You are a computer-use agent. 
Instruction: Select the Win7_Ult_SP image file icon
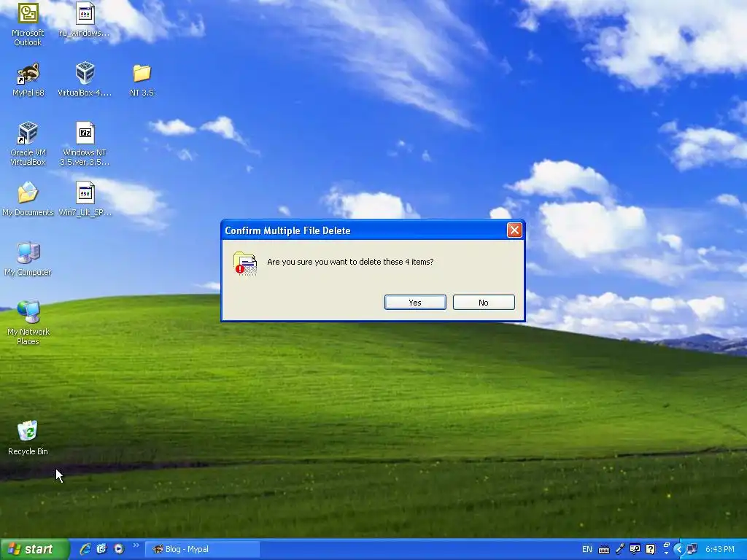coord(85,199)
